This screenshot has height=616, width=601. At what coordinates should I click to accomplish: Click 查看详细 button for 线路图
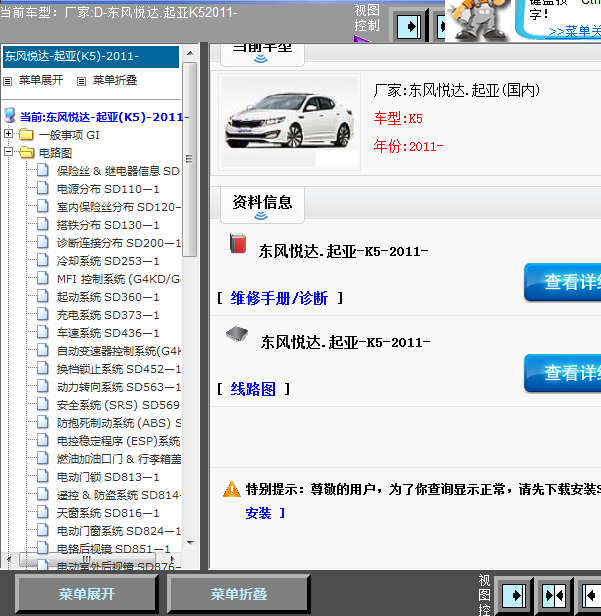(563, 373)
